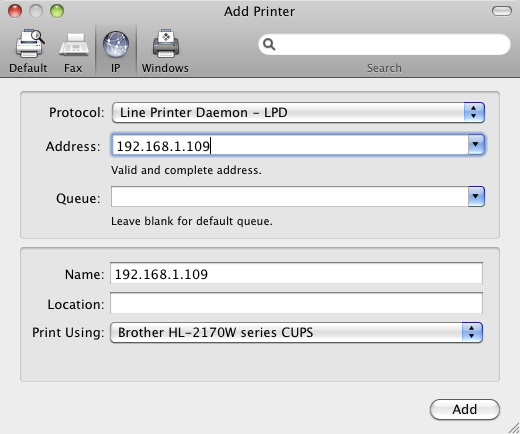Click the Add button
This screenshot has width=520, height=434.
point(465,409)
